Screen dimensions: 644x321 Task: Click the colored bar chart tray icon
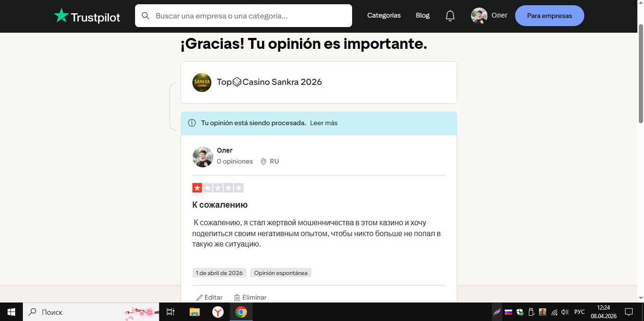pyautogui.click(x=543, y=312)
